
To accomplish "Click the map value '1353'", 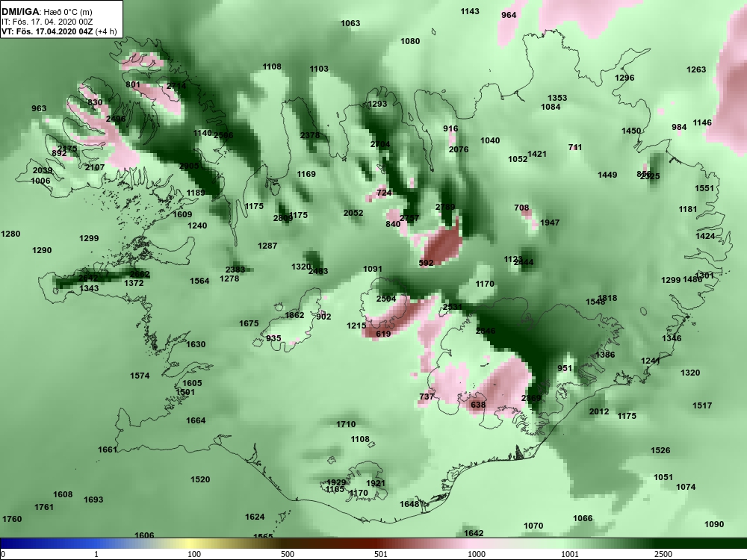I will tap(557, 98).
